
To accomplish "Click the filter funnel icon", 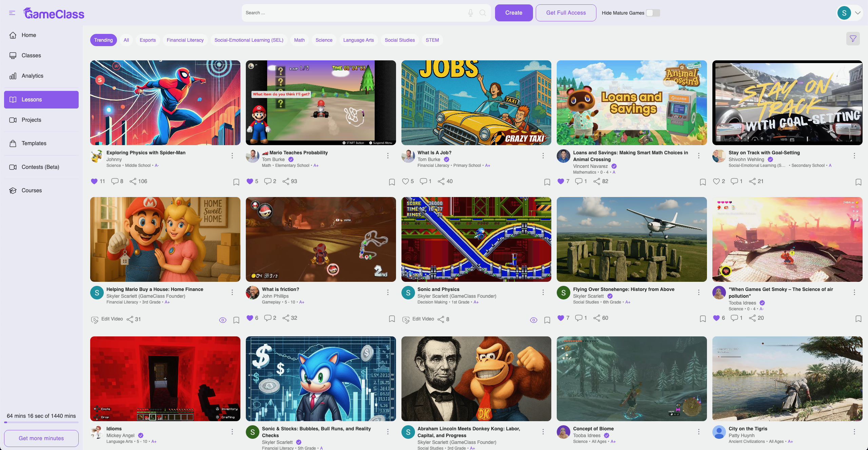I will 853,39.
